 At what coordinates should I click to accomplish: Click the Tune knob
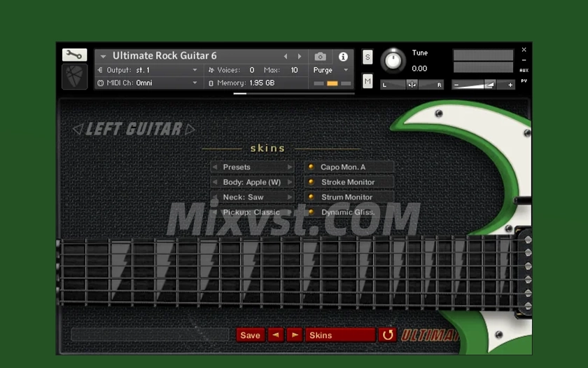coord(393,60)
